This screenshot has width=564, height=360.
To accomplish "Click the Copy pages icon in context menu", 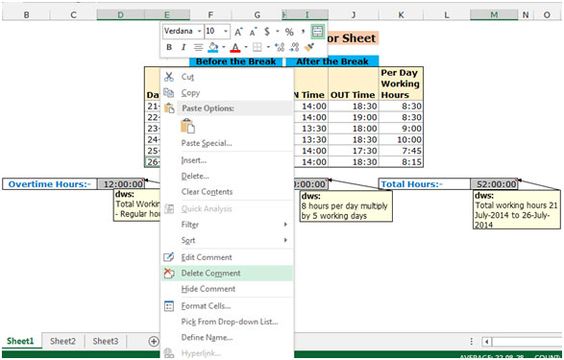I will coord(169,93).
